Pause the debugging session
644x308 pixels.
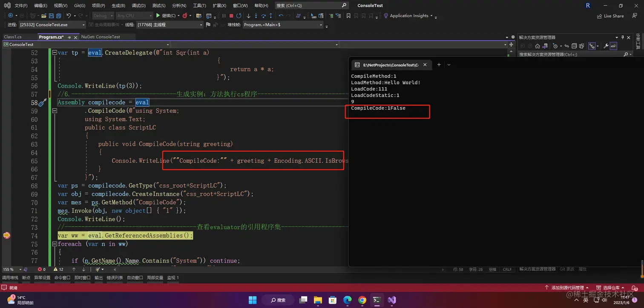224,16
